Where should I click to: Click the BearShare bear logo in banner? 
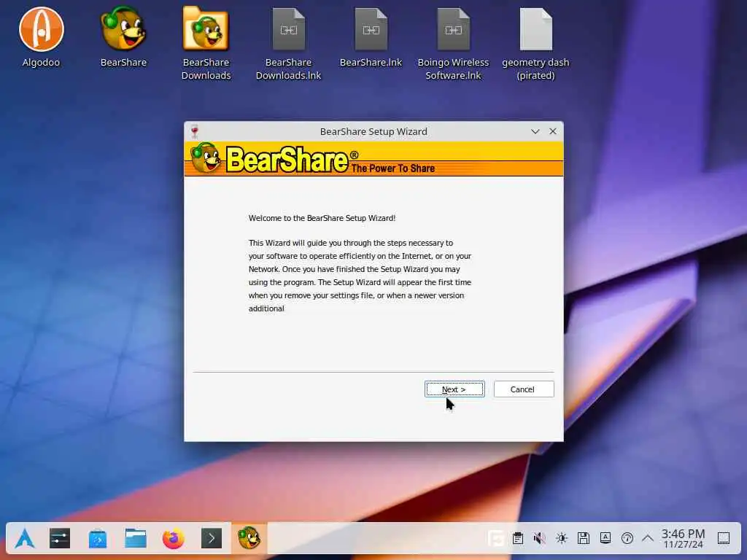coord(206,158)
